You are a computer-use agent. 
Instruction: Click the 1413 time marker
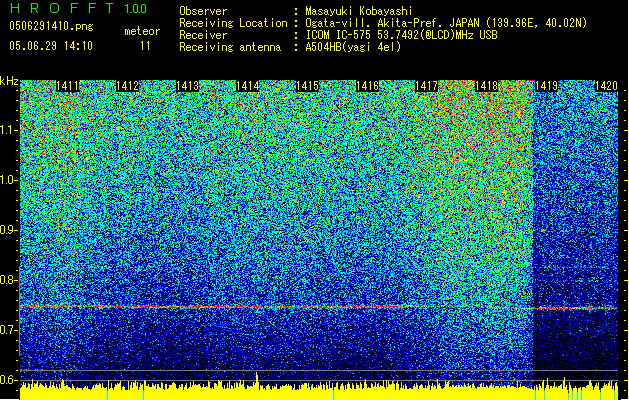[187, 86]
